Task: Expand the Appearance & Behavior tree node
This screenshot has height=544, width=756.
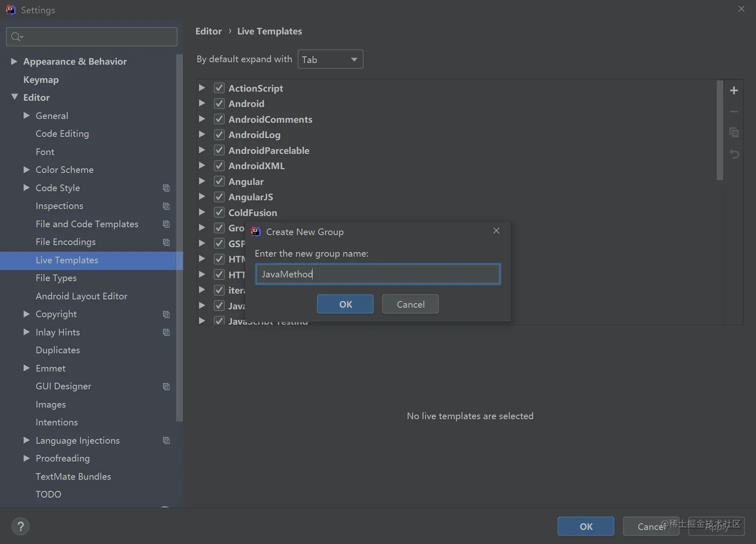Action: tap(14, 61)
